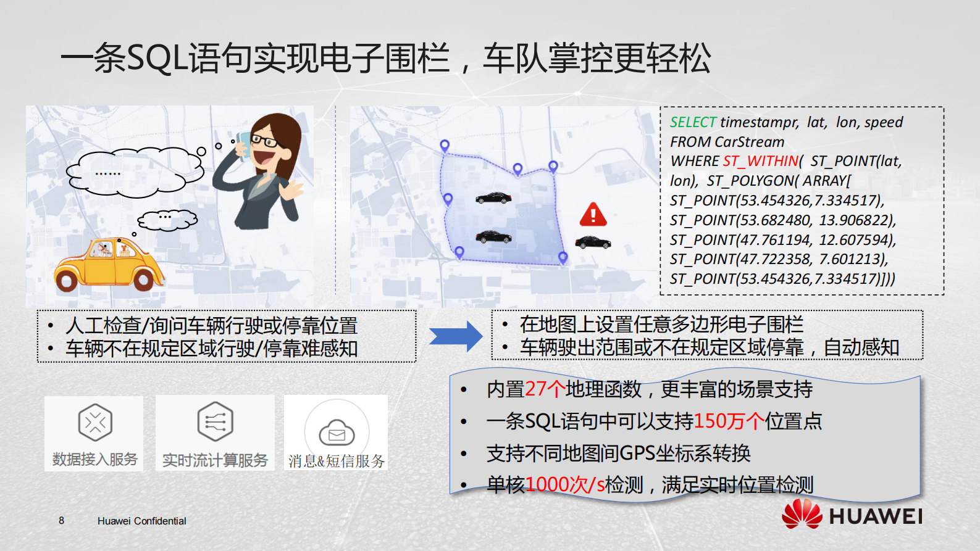
Task: Click the FROM CarStream line
Action: click(727, 142)
